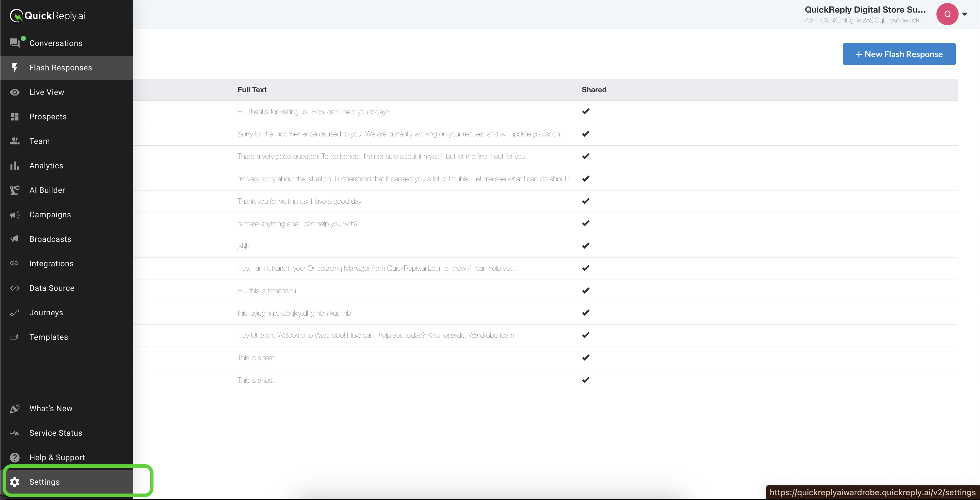Click the Help & Support question mark icon

15,457
